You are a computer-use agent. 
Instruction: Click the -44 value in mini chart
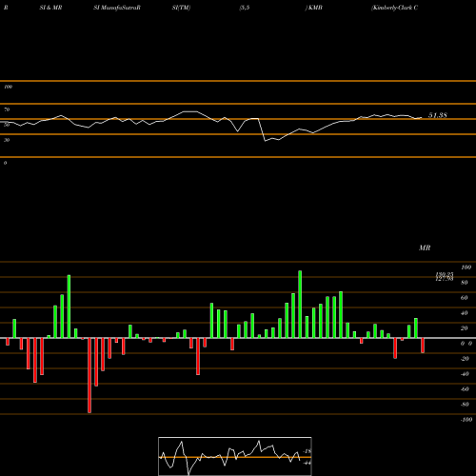click(307, 463)
